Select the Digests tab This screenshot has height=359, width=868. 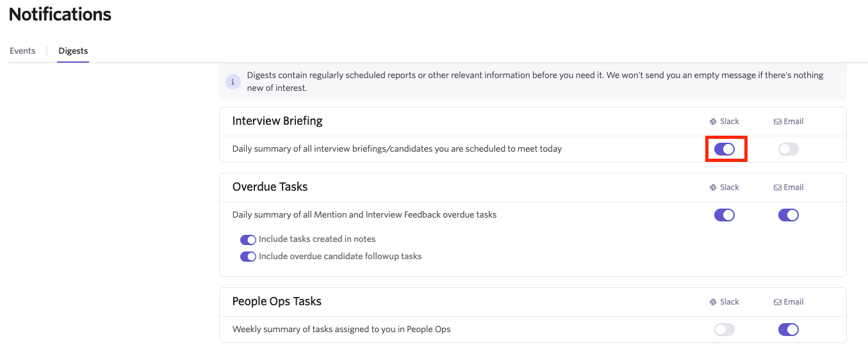coord(73,51)
